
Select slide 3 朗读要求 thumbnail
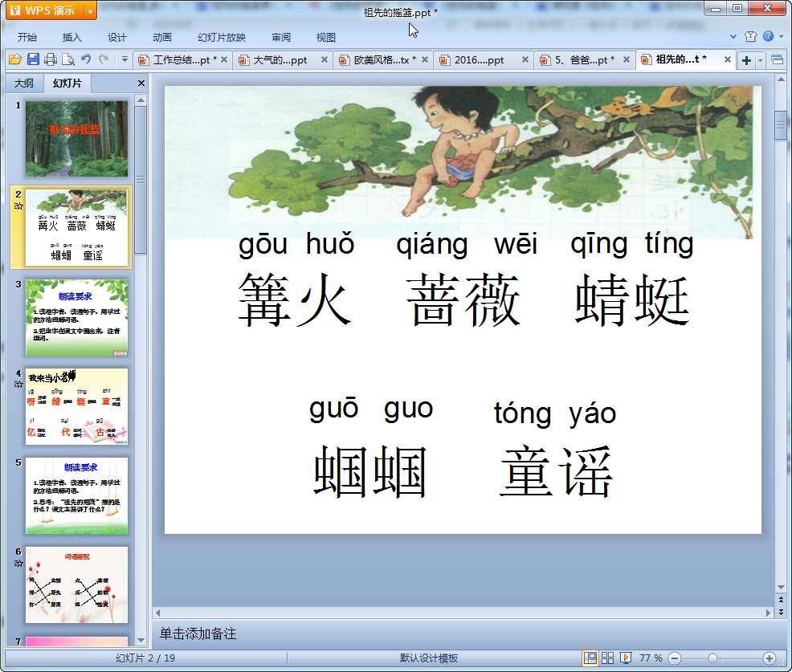(x=77, y=317)
